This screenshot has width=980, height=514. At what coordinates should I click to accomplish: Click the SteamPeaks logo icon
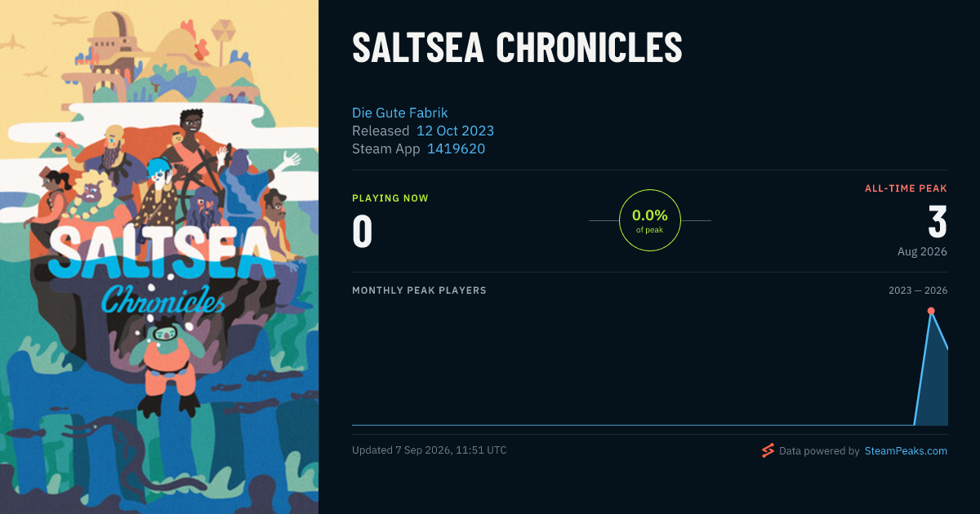coord(768,450)
